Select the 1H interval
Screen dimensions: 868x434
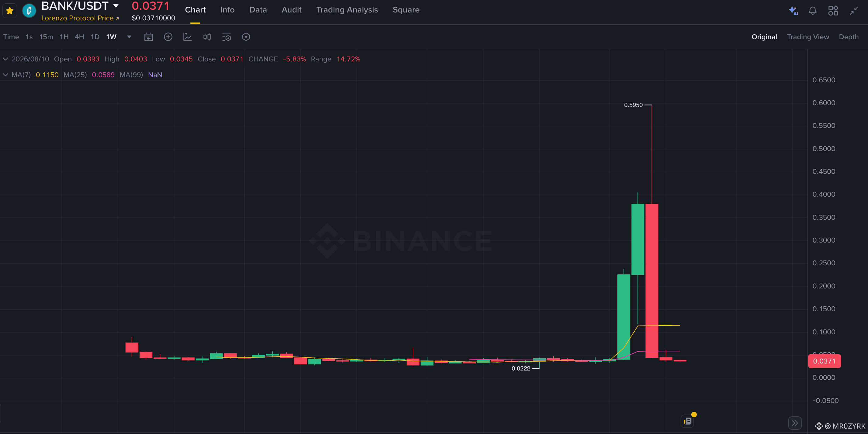pos(64,37)
